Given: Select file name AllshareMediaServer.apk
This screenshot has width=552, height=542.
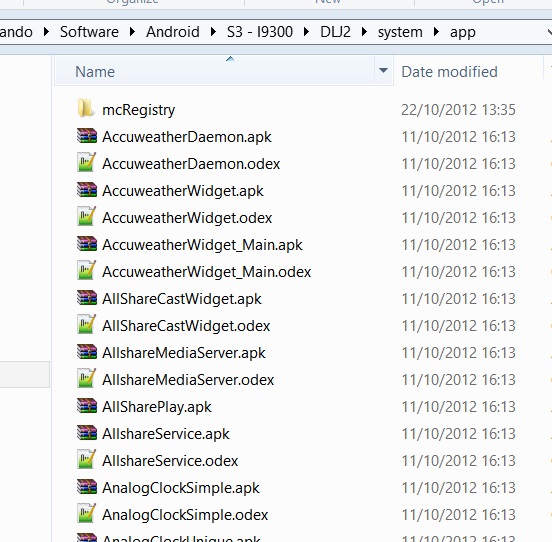Looking at the screenshot, I should (184, 353).
